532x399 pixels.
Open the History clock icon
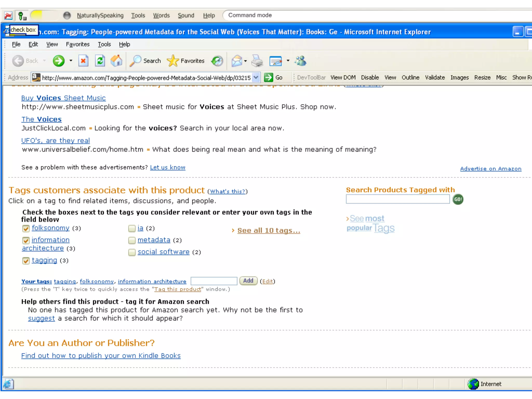point(217,61)
